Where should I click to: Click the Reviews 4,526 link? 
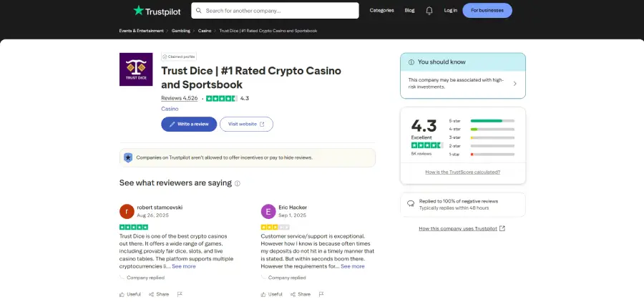(180, 98)
